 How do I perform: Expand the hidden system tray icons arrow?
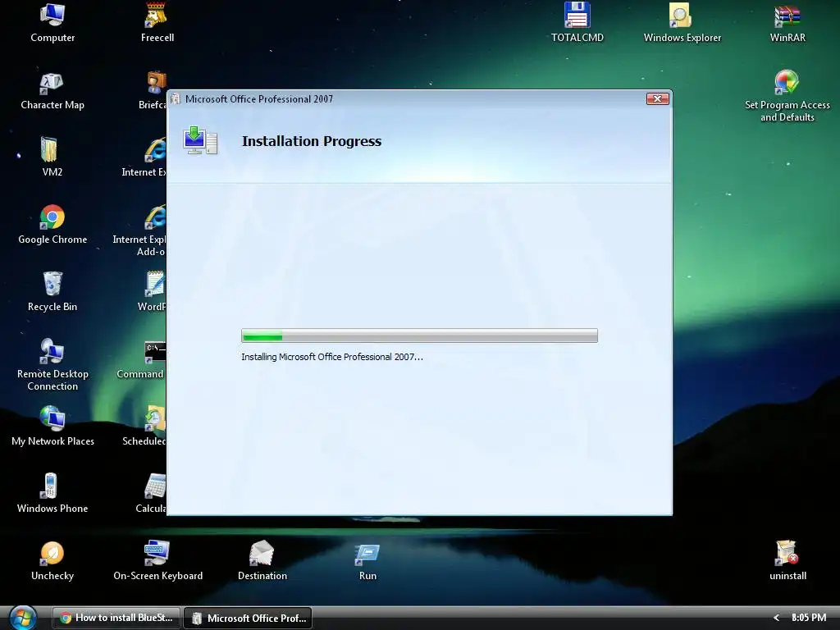point(776,618)
